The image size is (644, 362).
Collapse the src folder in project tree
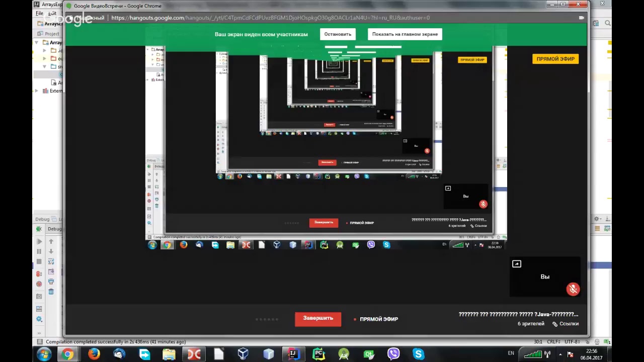tap(44, 67)
